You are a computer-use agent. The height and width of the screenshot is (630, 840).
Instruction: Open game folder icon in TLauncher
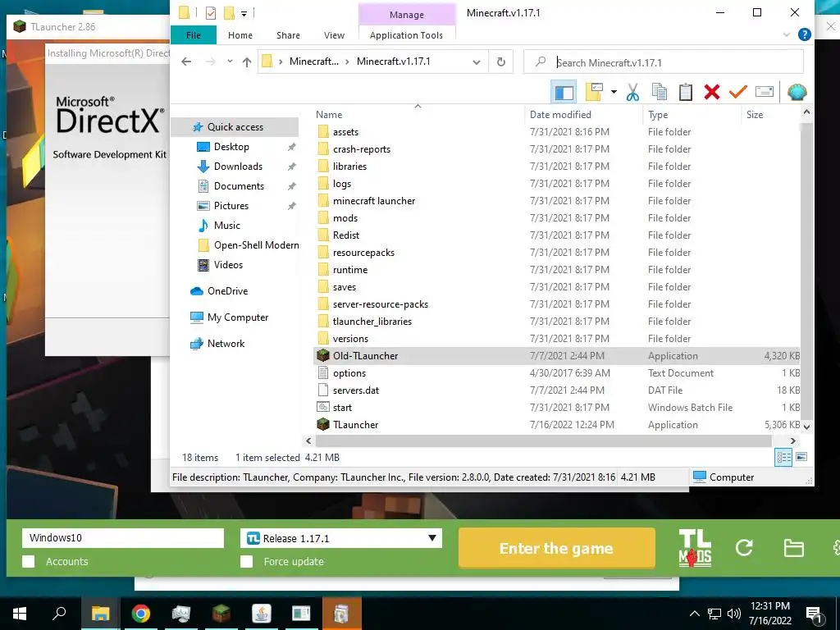[793, 548]
